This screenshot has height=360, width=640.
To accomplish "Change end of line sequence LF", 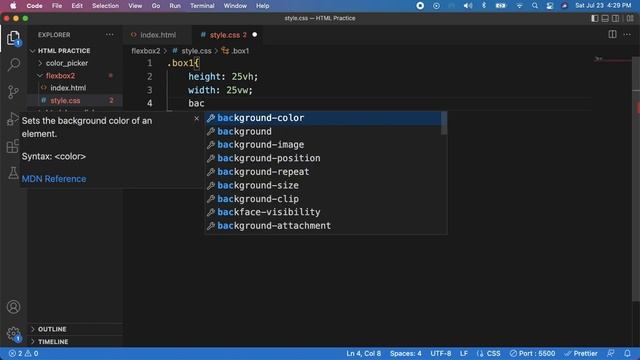I will (464, 353).
